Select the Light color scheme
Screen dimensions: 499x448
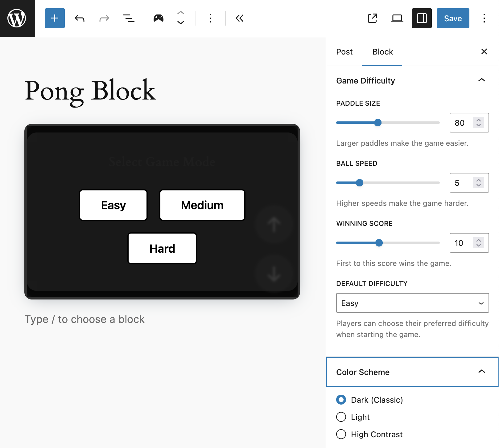341,417
